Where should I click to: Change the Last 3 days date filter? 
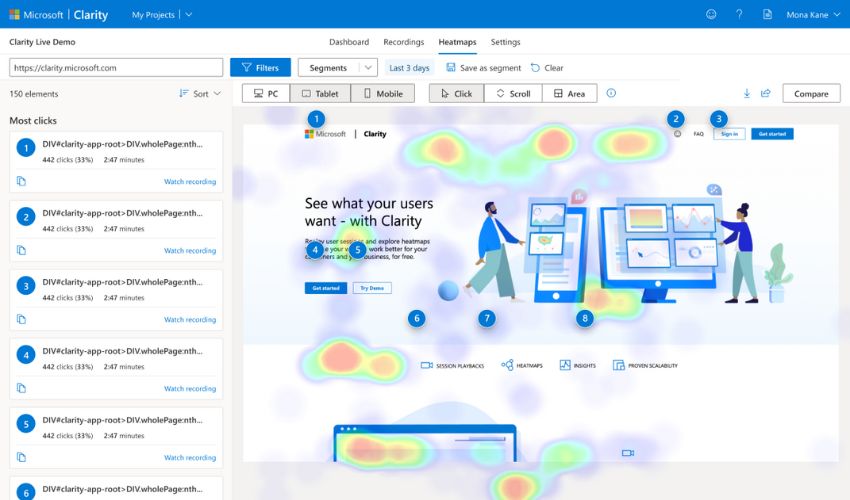[x=409, y=68]
